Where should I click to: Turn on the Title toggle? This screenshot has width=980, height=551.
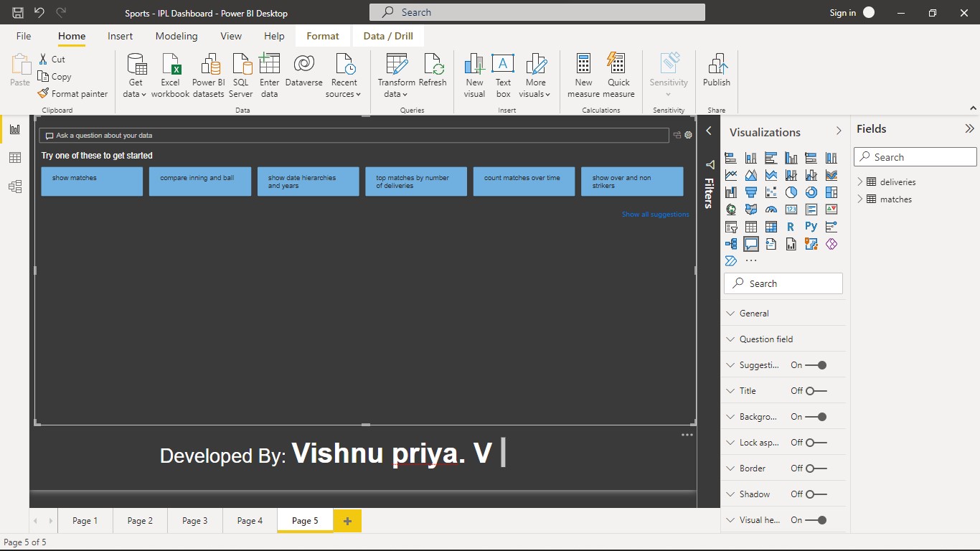816,391
